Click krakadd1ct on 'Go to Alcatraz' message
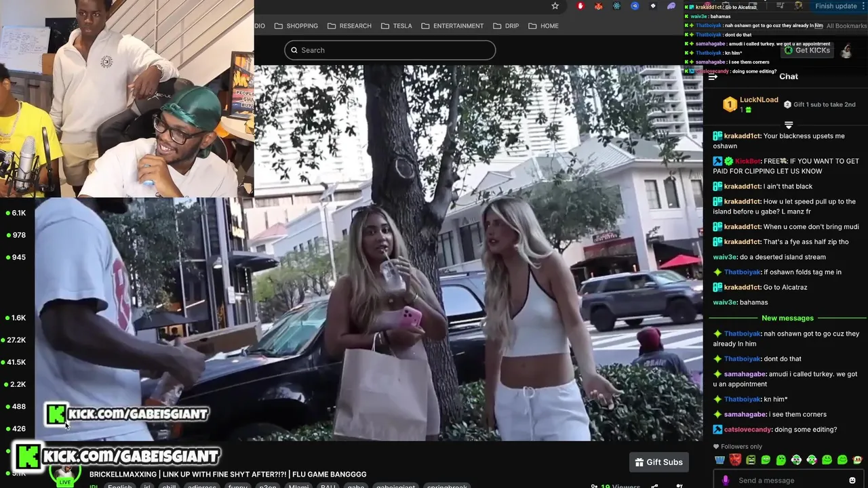The width and height of the screenshot is (868, 488). click(742, 287)
